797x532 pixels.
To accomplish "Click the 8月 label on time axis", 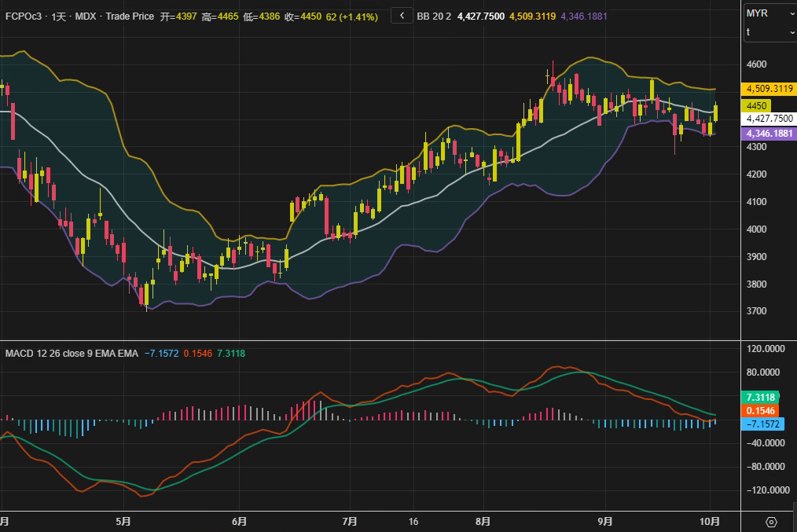I will coord(483,521).
